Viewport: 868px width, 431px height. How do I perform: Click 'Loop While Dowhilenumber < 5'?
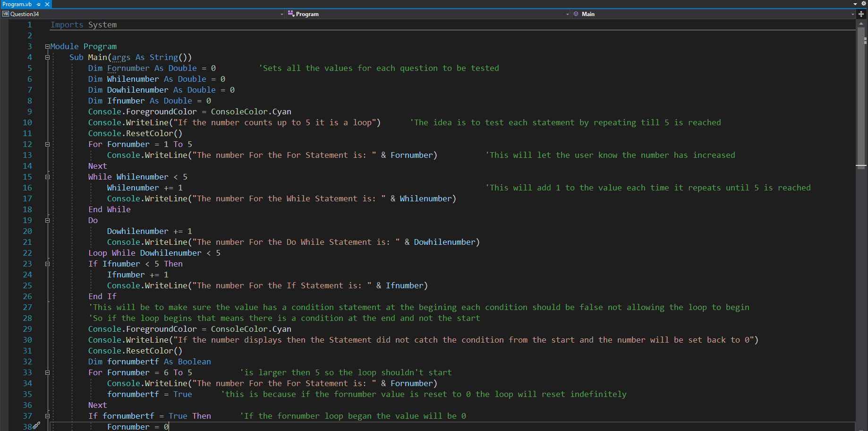click(x=154, y=253)
